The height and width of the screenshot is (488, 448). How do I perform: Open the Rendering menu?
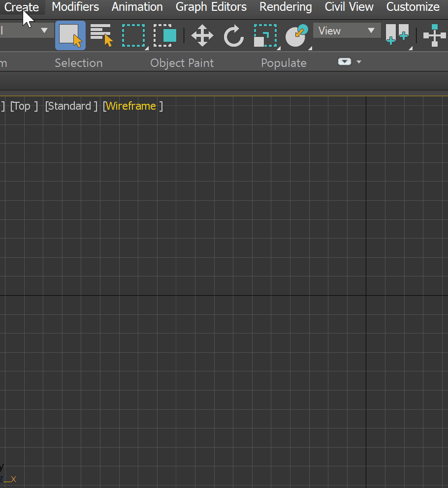(x=286, y=7)
